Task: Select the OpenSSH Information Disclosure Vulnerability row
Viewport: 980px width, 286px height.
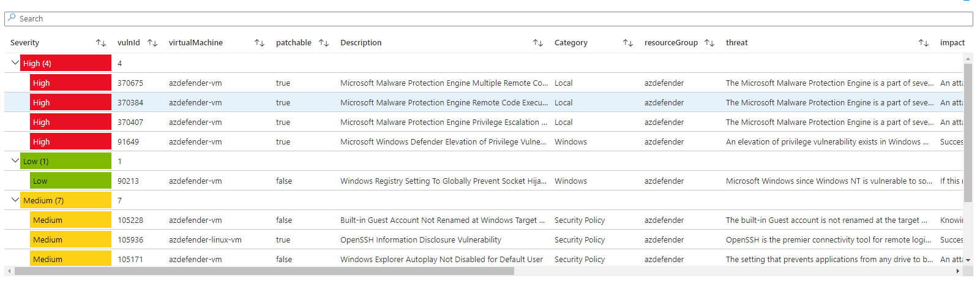Action: (421, 240)
